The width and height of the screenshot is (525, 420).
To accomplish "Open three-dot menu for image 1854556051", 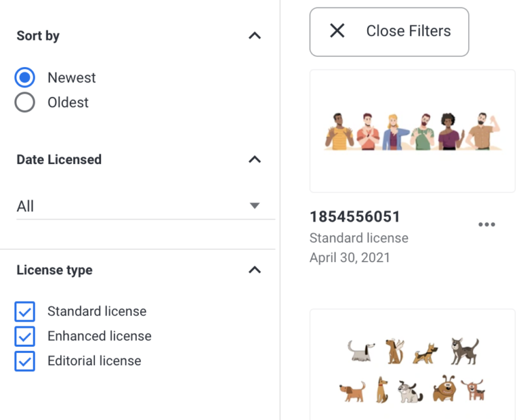I will click(x=487, y=224).
